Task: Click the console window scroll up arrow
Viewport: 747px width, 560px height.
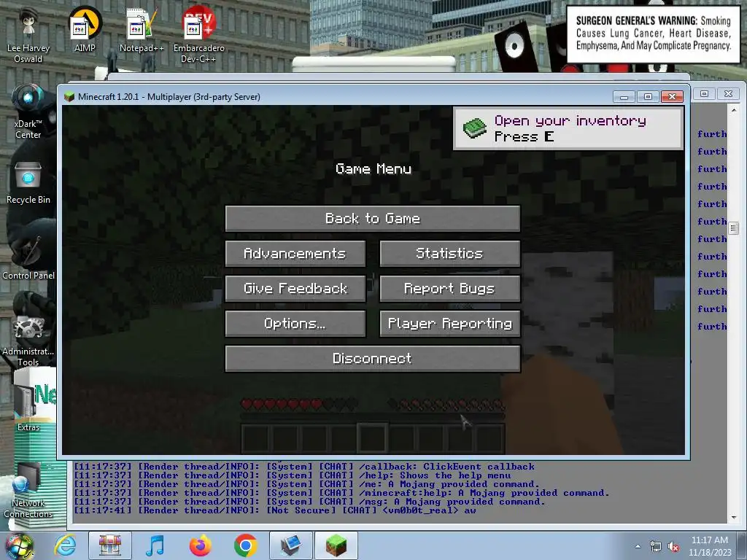Action: [x=734, y=110]
